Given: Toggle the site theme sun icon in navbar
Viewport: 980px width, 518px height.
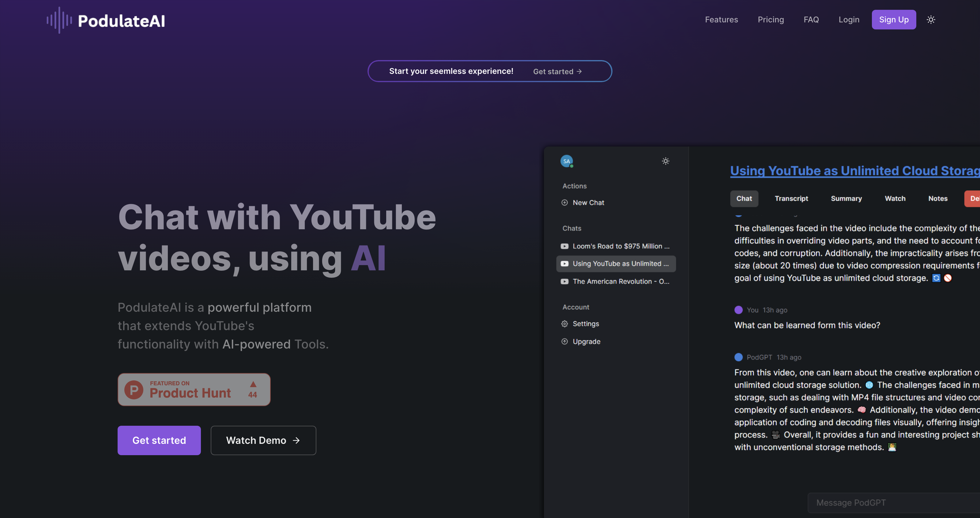Looking at the screenshot, I should click(931, 20).
